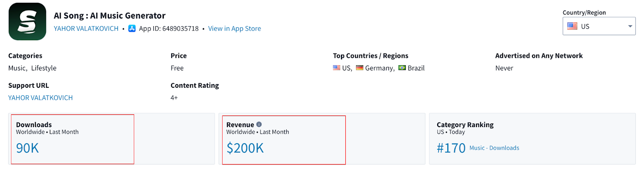Click the US text in Country/Region box

coord(585,27)
